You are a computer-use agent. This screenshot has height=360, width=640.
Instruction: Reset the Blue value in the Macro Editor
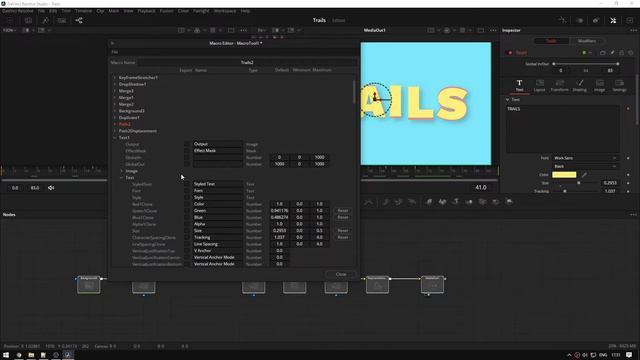[342, 217]
